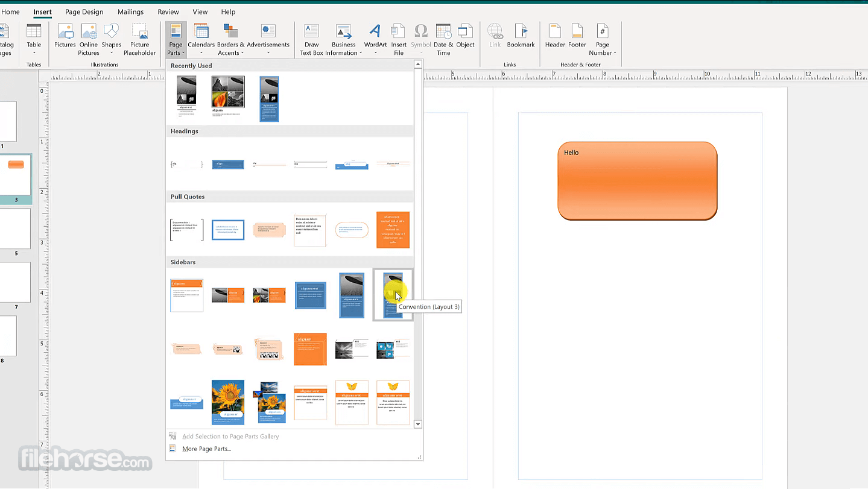Select the solid orange pull quote

coord(393,230)
